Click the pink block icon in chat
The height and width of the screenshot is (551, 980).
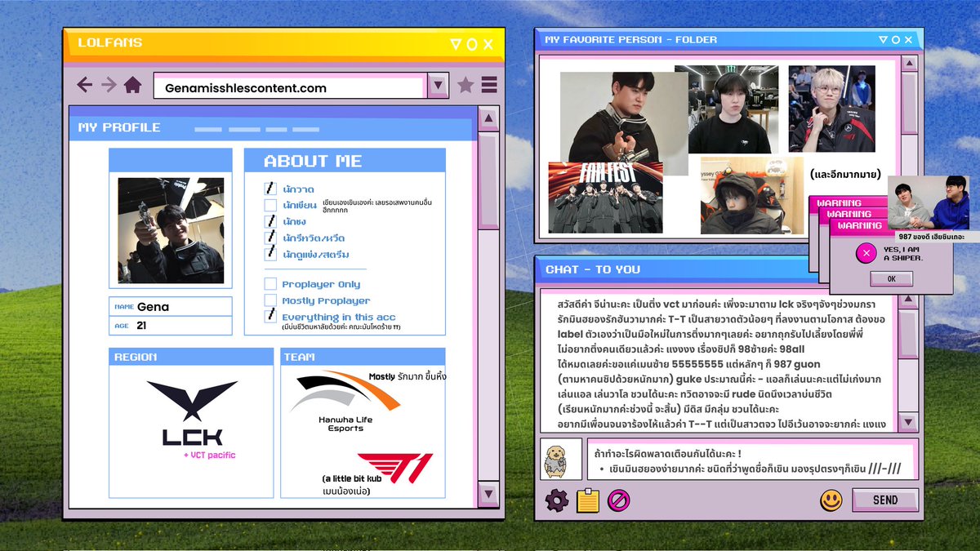(x=619, y=500)
